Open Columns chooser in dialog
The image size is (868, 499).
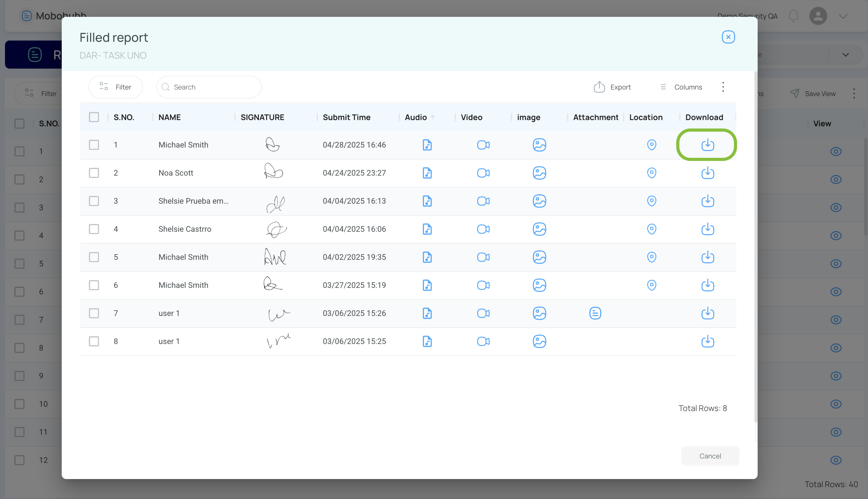click(681, 87)
